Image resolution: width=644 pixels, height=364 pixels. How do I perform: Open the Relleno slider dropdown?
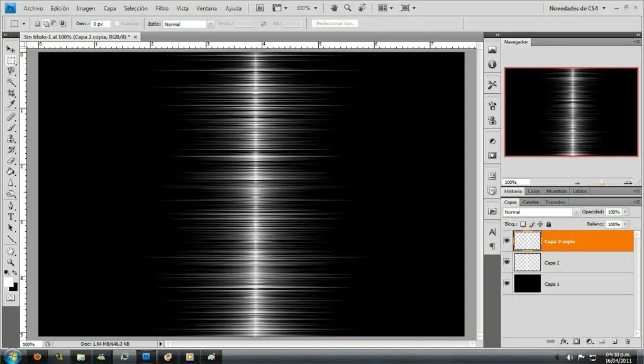pyautogui.click(x=625, y=224)
